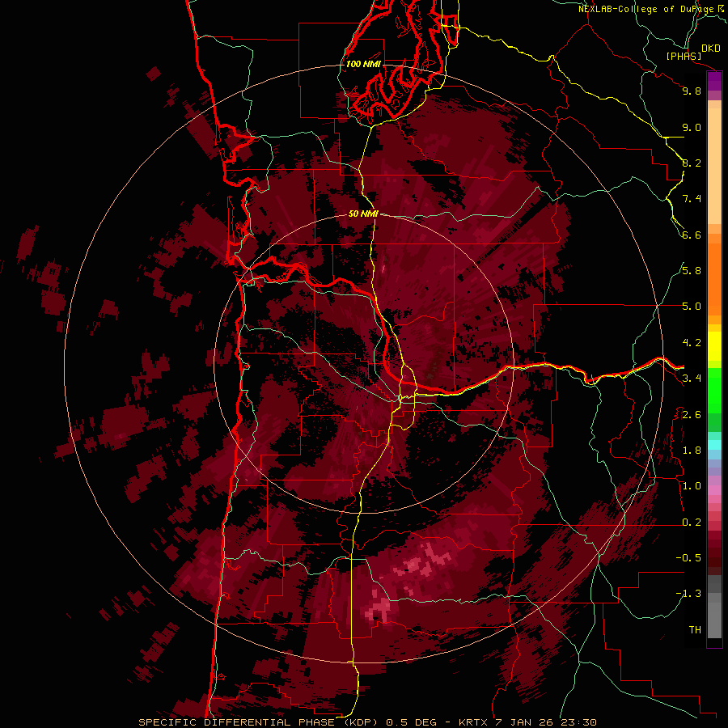728x728 pixels.
Task: Click the 6.6 scale value
Action: pyautogui.click(x=692, y=235)
